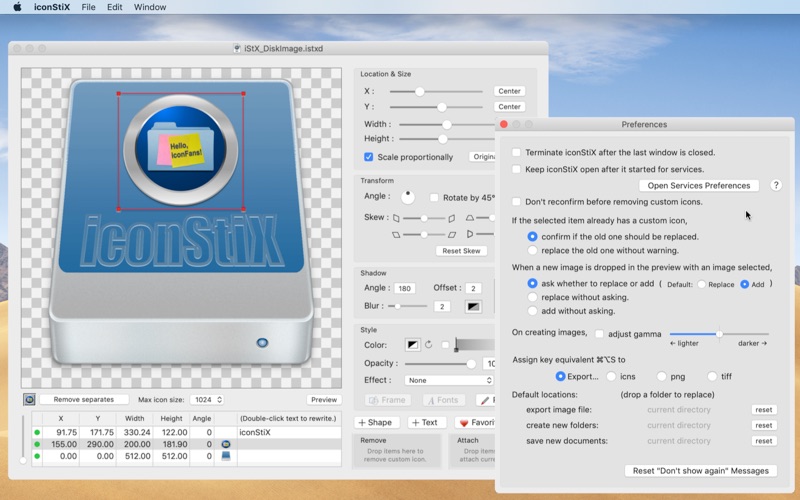
Task: Select the 'replace without asking' radio option
Action: (533, 297)
